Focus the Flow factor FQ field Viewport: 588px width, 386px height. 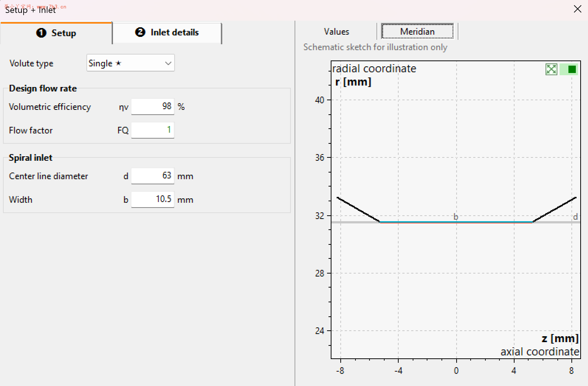click(x=152, y=130)
